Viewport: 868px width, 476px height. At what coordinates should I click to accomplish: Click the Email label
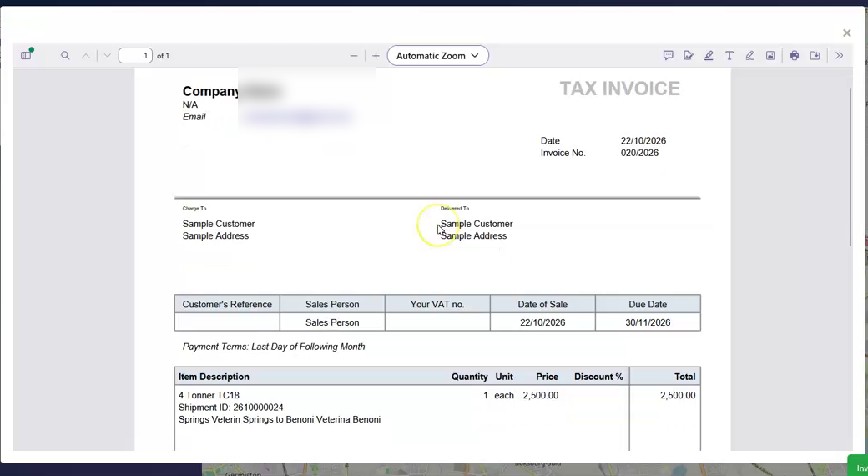(194, 117)
